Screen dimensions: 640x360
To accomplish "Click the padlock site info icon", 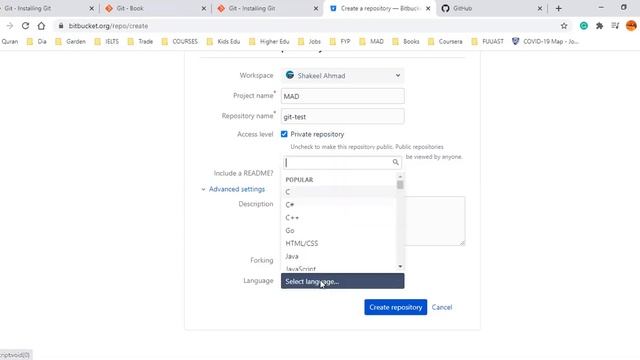I will (x=61, y=26).
